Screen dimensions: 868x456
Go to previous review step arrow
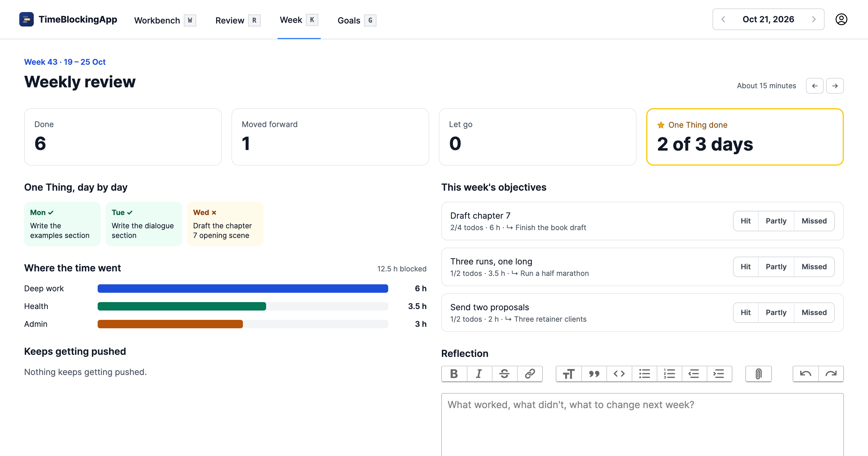(x=814, y=86)
